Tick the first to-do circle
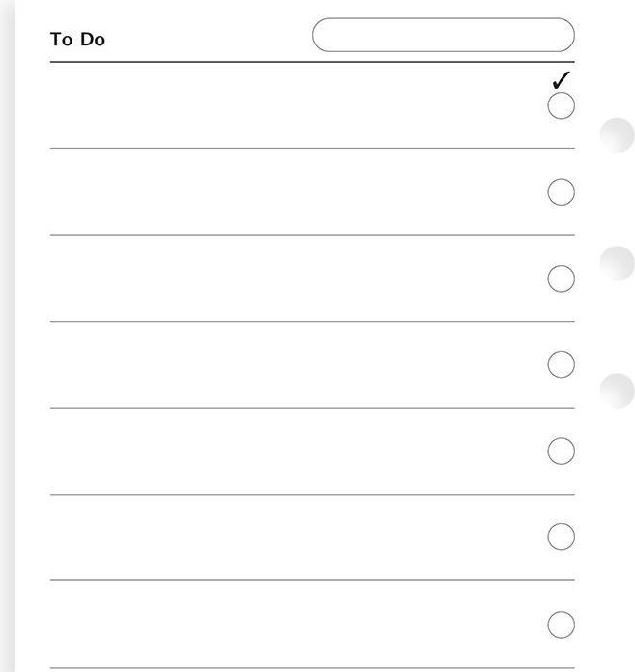Screen dimensions: 635x672 pos(561,105)
